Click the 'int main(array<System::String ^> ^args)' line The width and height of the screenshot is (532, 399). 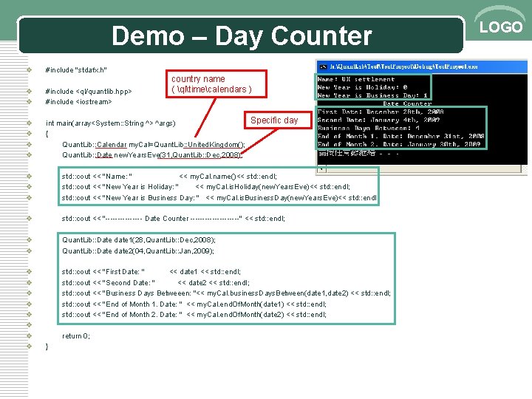coord(110,123)
